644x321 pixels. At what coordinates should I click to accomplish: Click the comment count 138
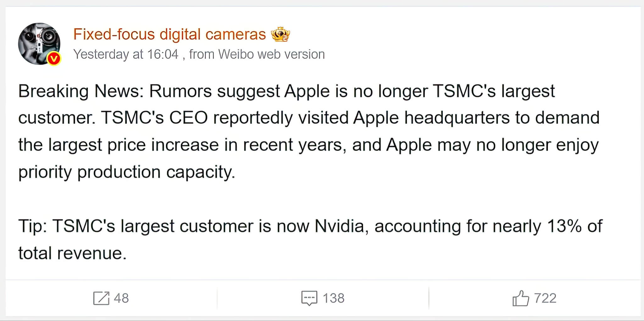(334, 298)
